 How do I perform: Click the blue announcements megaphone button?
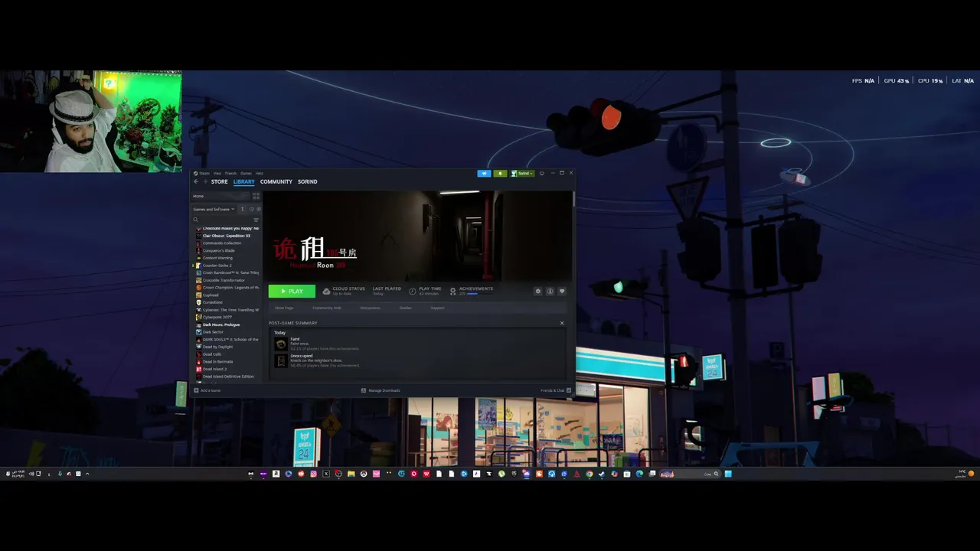coord(484,174)
